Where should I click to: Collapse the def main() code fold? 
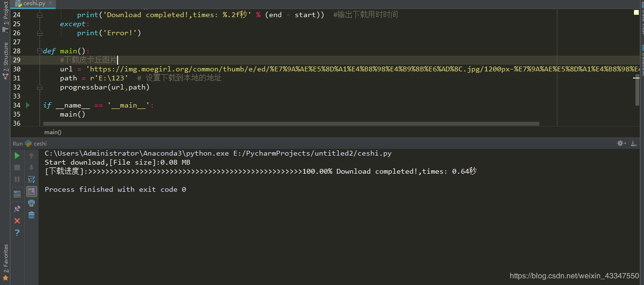click(40, 51)
